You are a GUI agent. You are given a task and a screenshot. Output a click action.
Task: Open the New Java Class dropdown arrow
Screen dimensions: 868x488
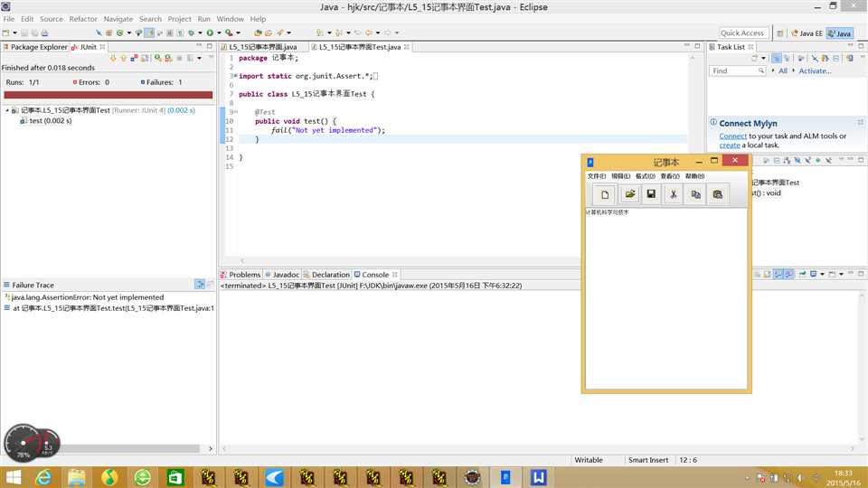tap(129, 33)
